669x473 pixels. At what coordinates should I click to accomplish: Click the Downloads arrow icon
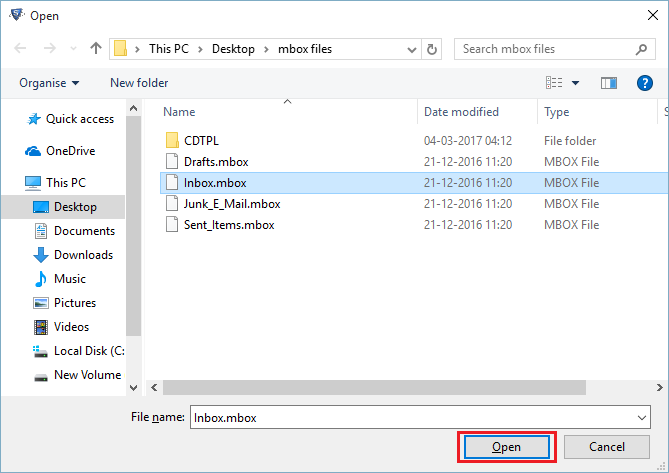click(41, 255)
